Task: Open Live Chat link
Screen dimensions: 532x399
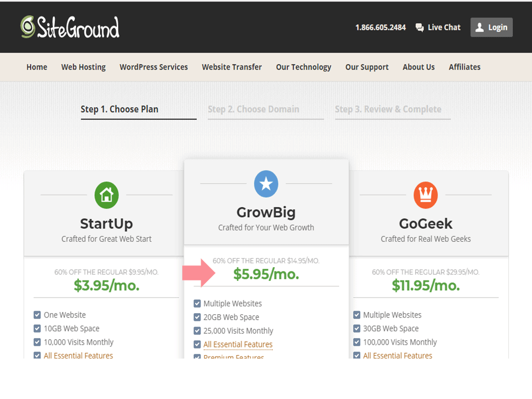Action: pos(438,28)
